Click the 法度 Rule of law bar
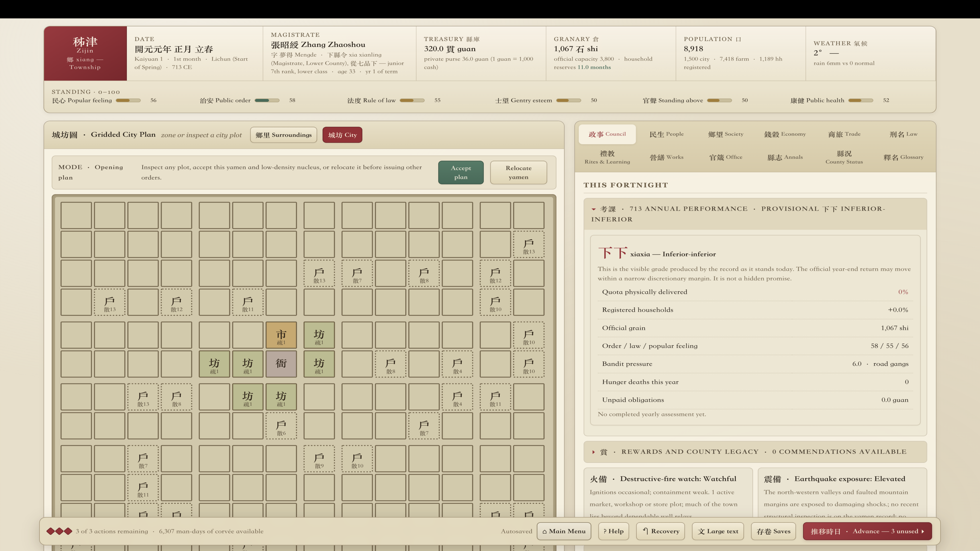Viewport: 980px width, 551px height. (x=412, y=101)
